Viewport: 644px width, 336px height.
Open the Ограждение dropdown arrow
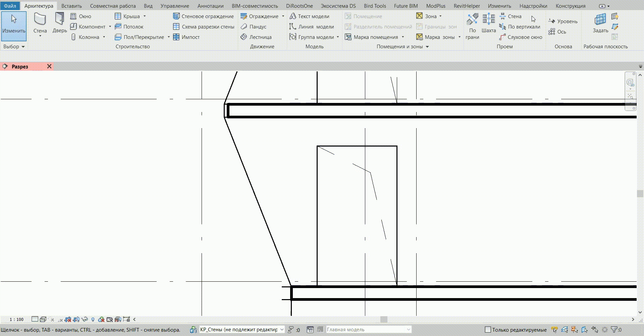(x=283, y=16)
